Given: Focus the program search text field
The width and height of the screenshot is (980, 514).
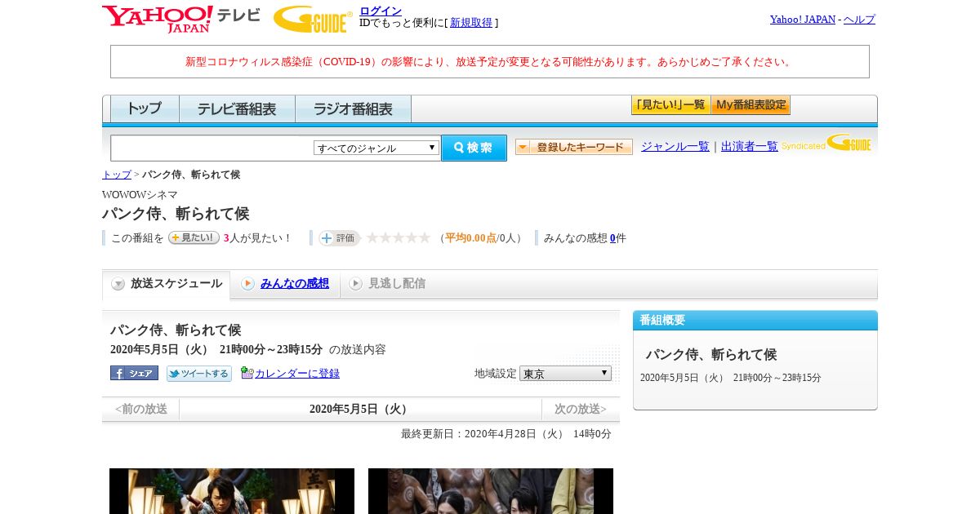Looking at the screenshot, I should click(x=212, y=148).
